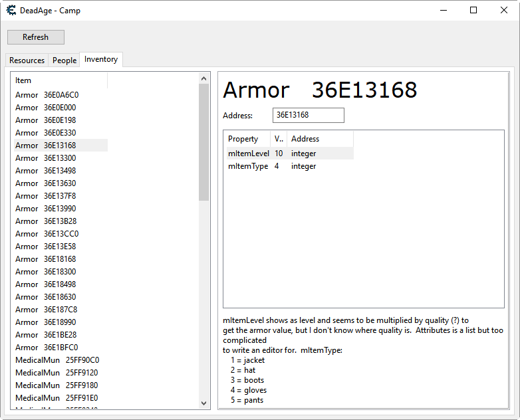Open the People tab

click(65, 60)
